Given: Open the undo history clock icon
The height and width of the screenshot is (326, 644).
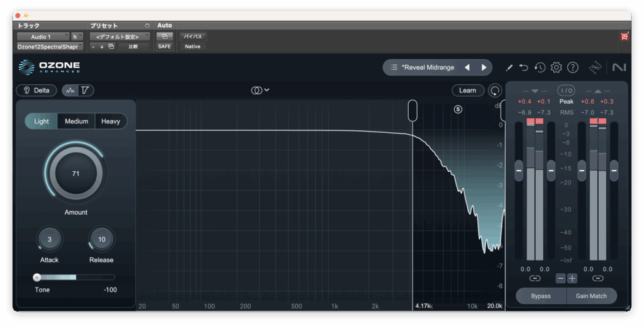Looking at the screenshot, I should coord(540,67).
